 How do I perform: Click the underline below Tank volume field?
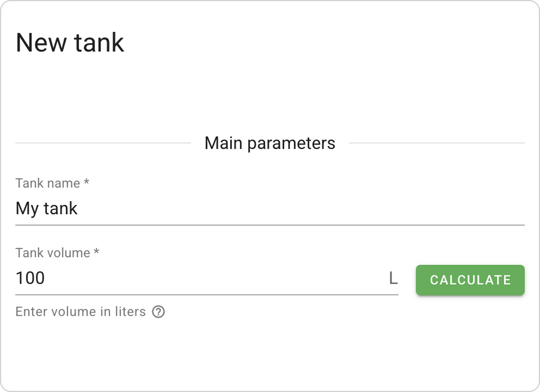207,295
